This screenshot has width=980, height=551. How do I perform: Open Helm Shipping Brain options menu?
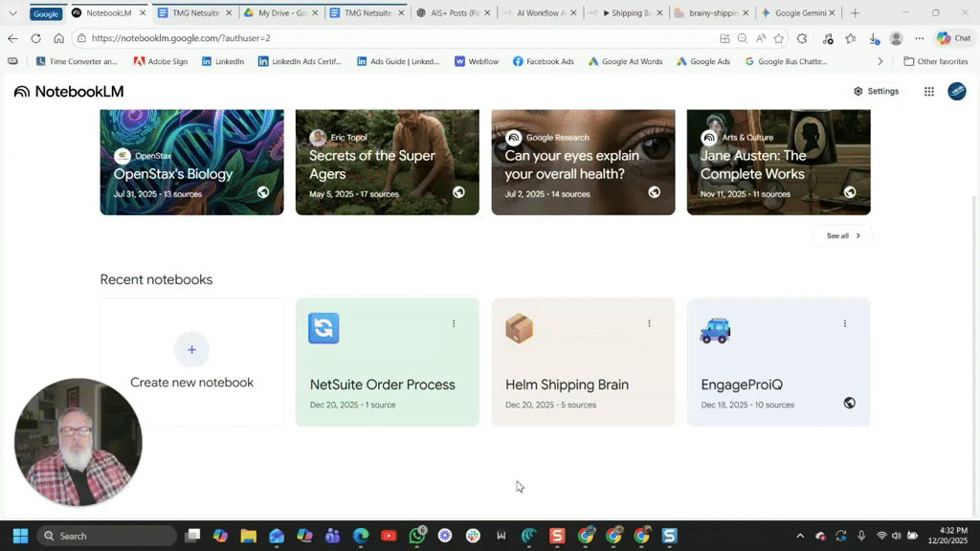pyautogui.click(x=650, y=323)
